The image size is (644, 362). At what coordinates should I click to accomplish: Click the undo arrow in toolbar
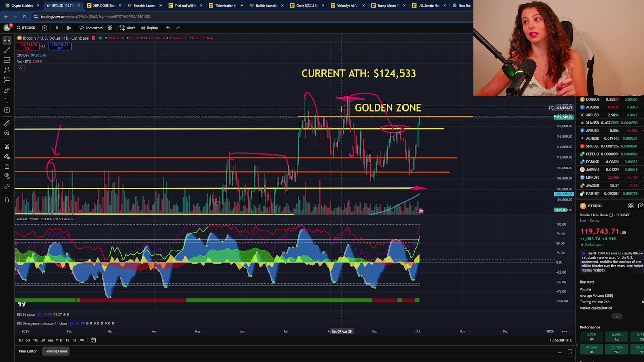coord(168,28)
